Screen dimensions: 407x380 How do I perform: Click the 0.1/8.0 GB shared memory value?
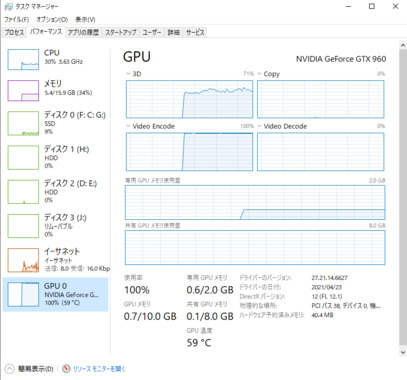pyautogui.click(x=210, y=316)
